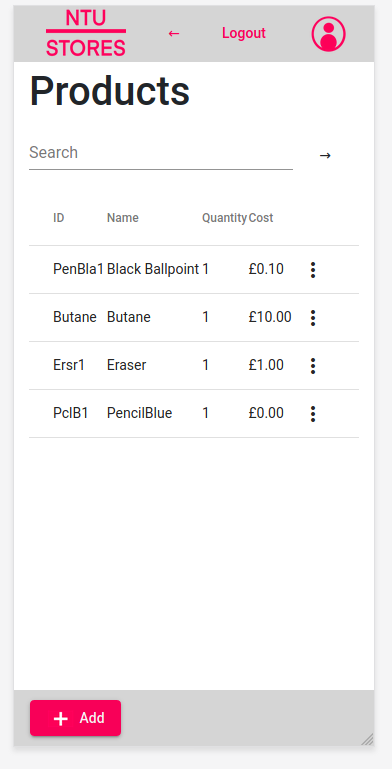Open the user profile avatar icon

pos(329,34)
